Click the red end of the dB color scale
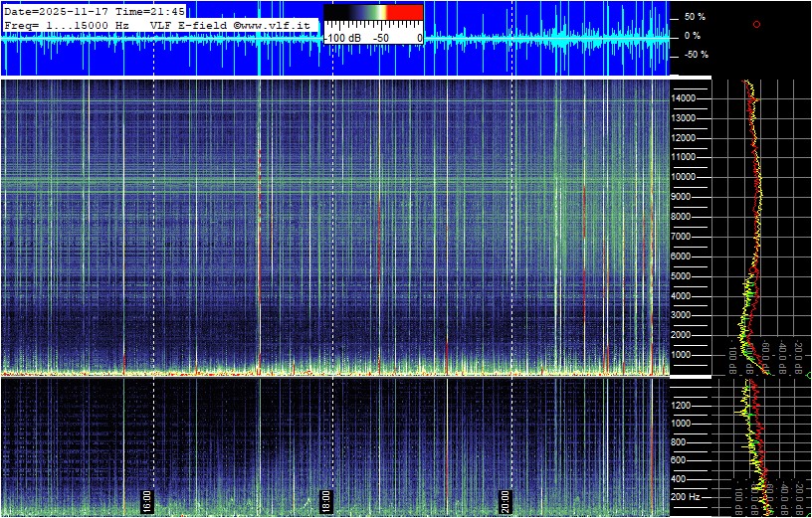812x518 pixels. click(404, 12)
